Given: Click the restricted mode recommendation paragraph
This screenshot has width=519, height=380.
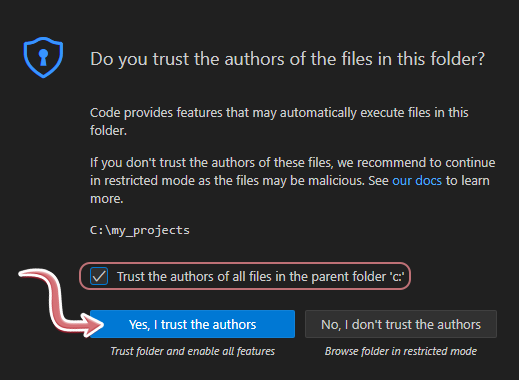Looking at the screenshot, I should point(293,181).
